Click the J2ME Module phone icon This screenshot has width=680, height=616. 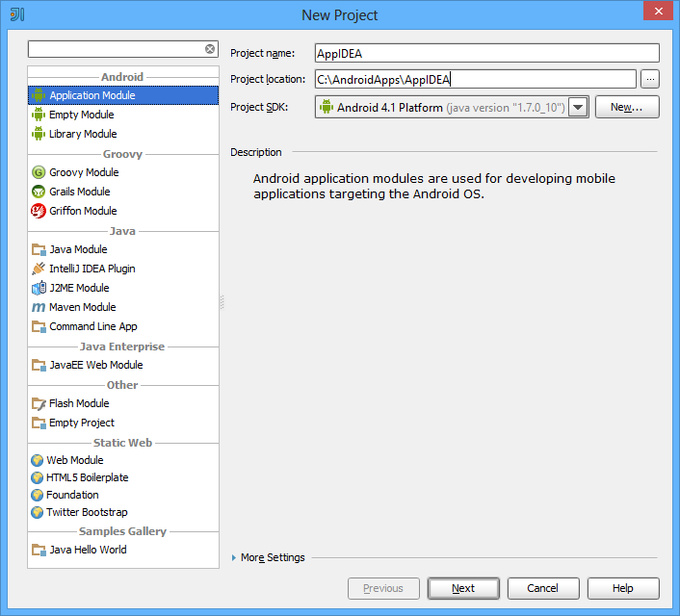(39, 288)
